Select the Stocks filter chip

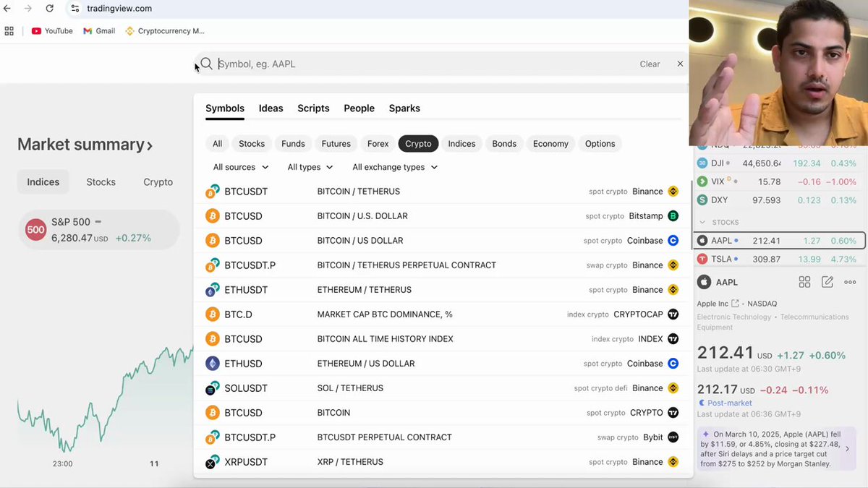252,144
